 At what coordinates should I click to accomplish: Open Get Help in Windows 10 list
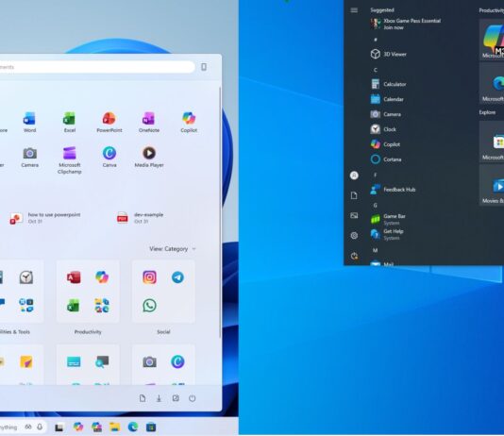click(387, 235)
